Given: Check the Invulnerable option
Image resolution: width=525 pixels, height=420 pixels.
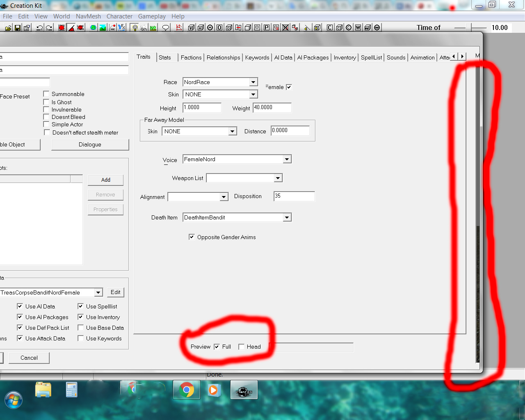Looking at the screenshot, I should coord(46,110).
